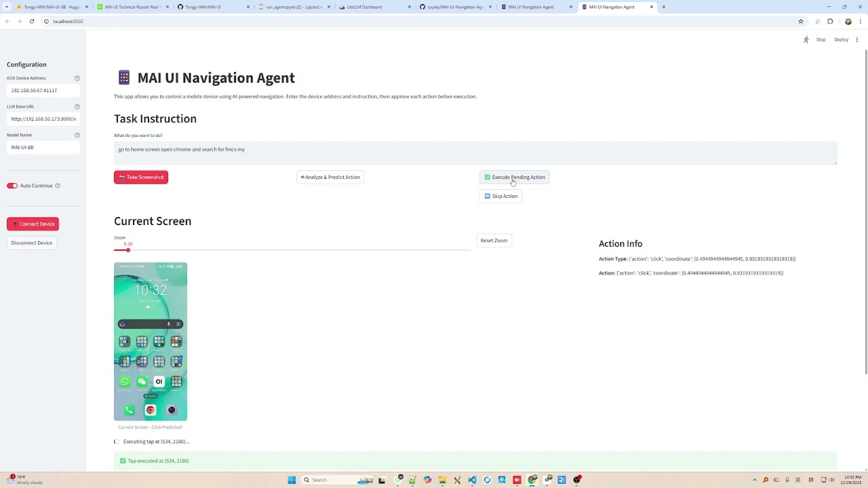
Task: Click the Action Type text line
Action: (697, 259)
